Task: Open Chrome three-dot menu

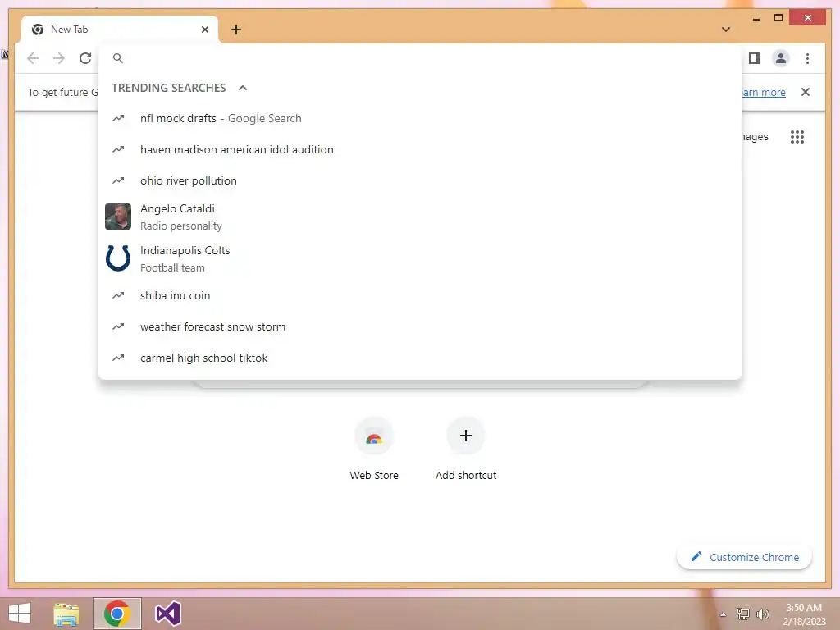Action: click(x=807, y=58)
